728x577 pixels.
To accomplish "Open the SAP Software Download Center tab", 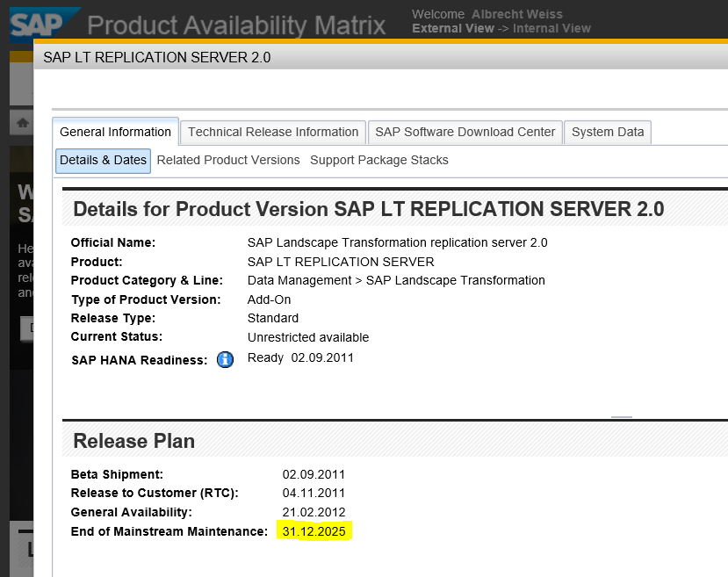I will click(x=465, y=132).
